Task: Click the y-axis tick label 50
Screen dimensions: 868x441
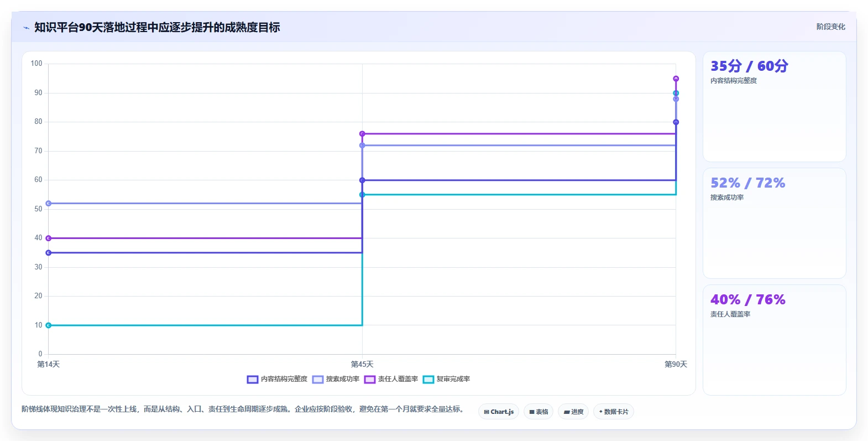Action: tap(38, 209)
